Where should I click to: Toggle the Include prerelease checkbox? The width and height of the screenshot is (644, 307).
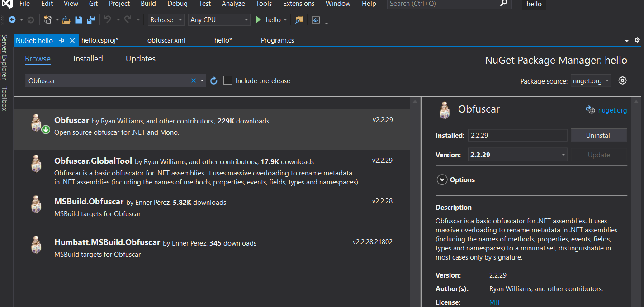click(x=228, y=80)
